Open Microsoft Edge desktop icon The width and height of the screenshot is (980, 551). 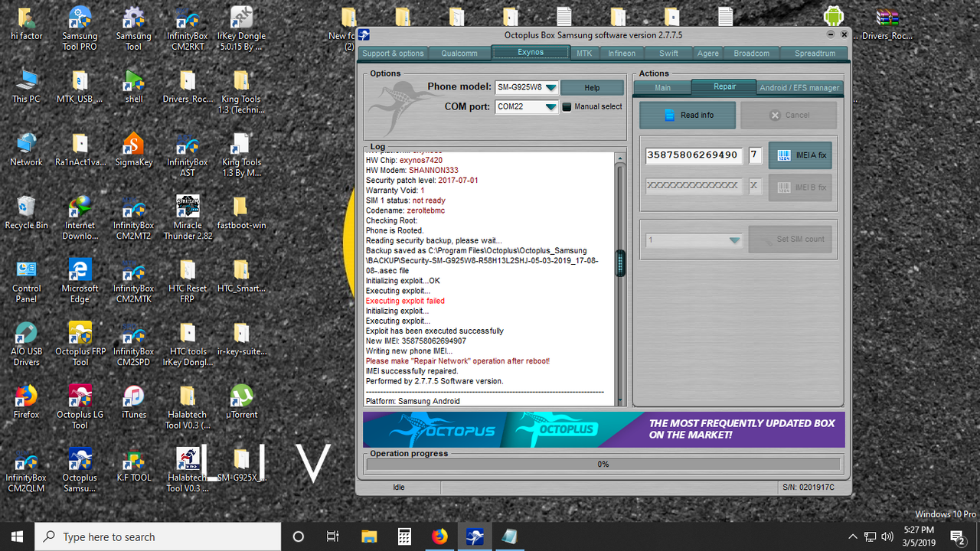(80, 281)
